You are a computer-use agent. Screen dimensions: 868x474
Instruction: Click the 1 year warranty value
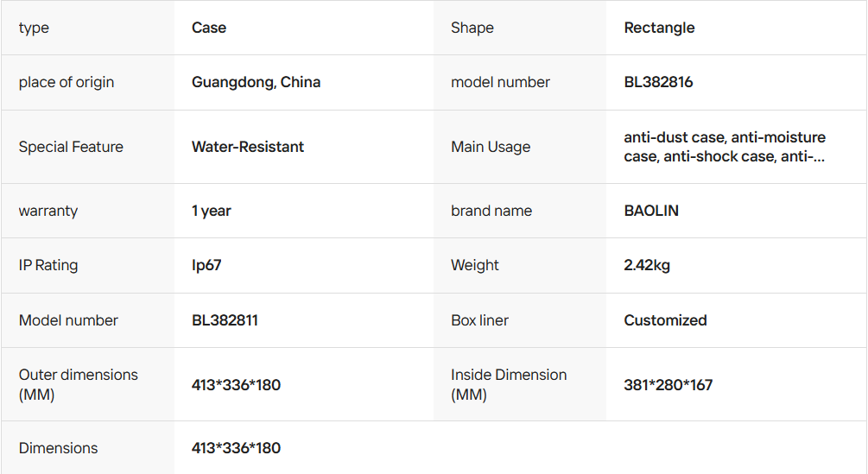point(212,211)
